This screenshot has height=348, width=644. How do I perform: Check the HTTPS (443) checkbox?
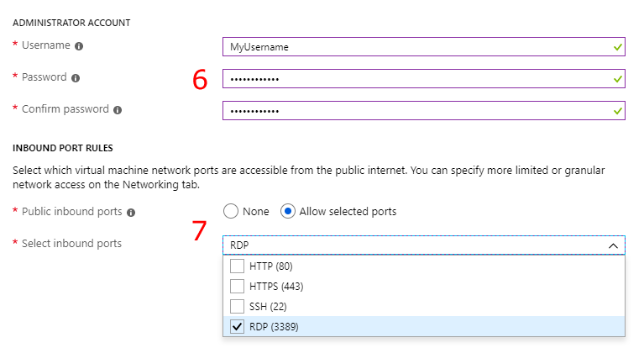click(x=237, y=287)
